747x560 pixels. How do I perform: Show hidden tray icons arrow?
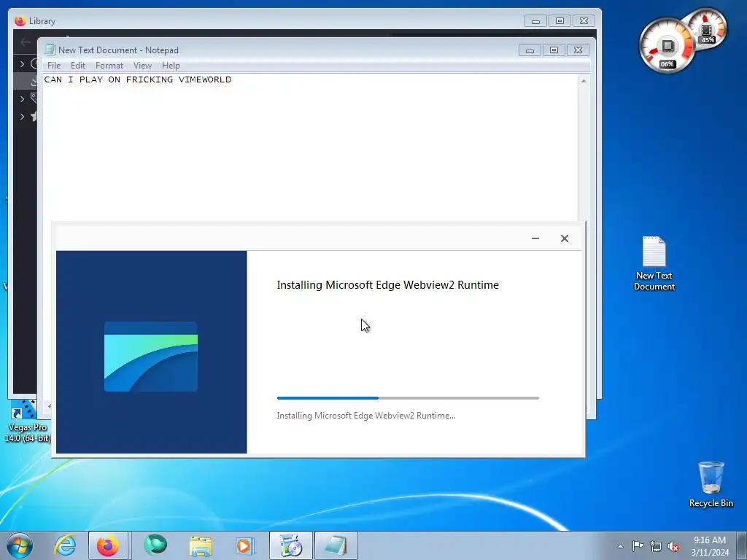pyautogui.click(x=620, y=546)
